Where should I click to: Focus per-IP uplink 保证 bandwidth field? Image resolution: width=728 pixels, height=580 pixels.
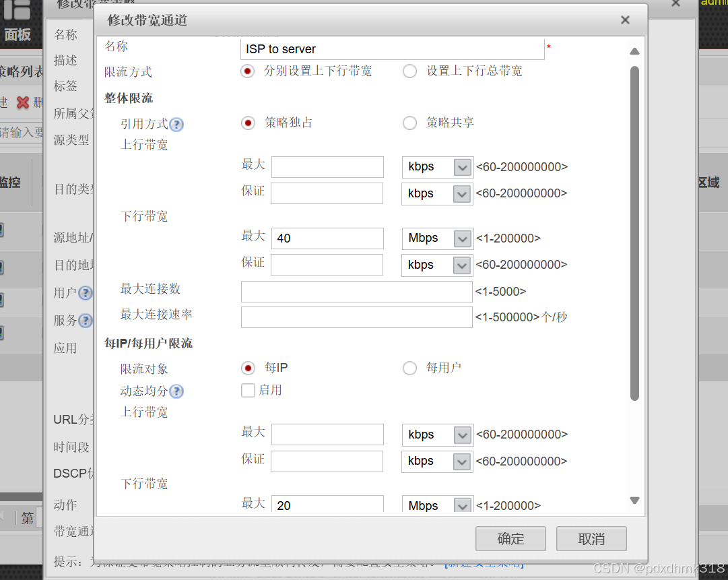pos(327,461)
